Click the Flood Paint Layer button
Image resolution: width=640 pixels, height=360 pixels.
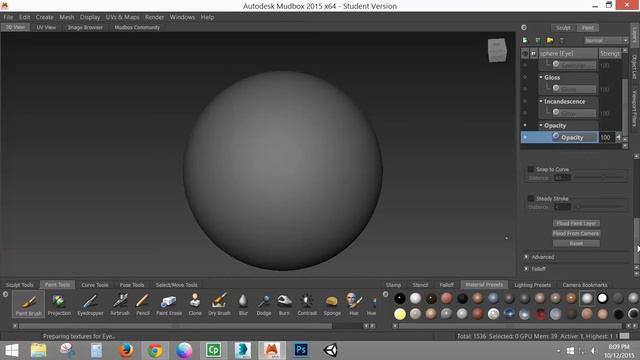(x=576, y=223)
